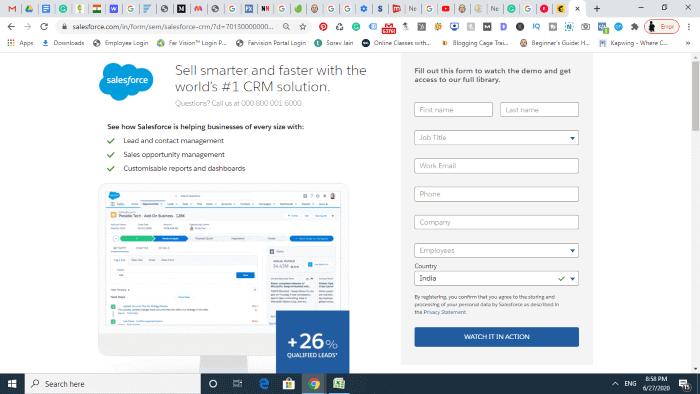The width and height of the screenshot is (700, 394).
Task: Launch Microsoft Edge from taskbar
Action: [x=264, y=384]
